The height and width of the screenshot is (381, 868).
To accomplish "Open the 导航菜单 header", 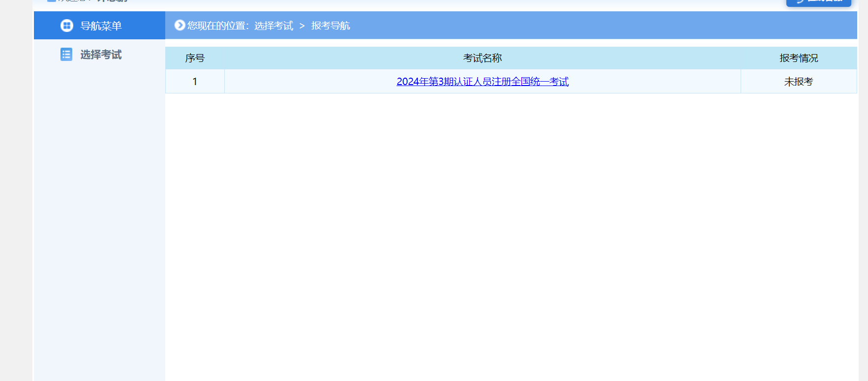I will 99,26.
